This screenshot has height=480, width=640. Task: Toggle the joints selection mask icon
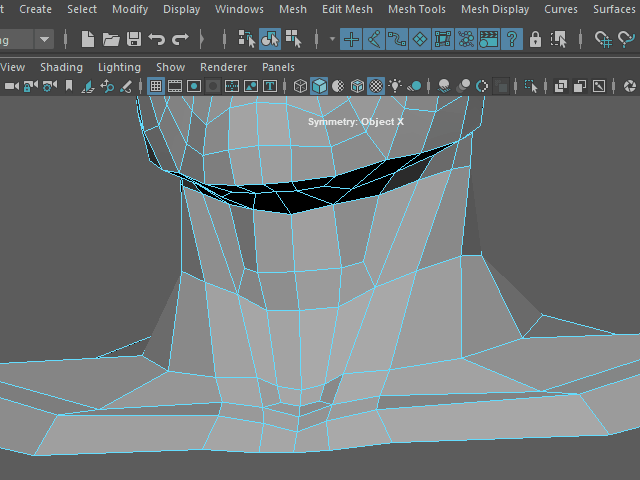374,40
